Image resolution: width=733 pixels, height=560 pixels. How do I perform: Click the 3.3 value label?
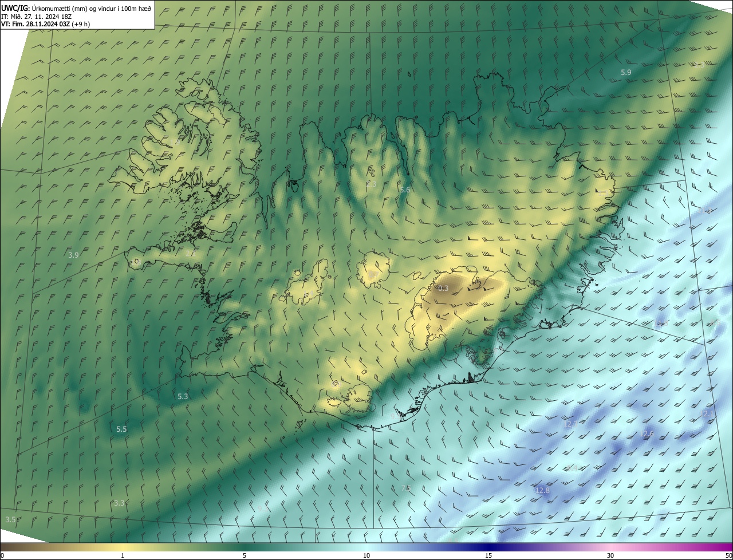[119, 503]
